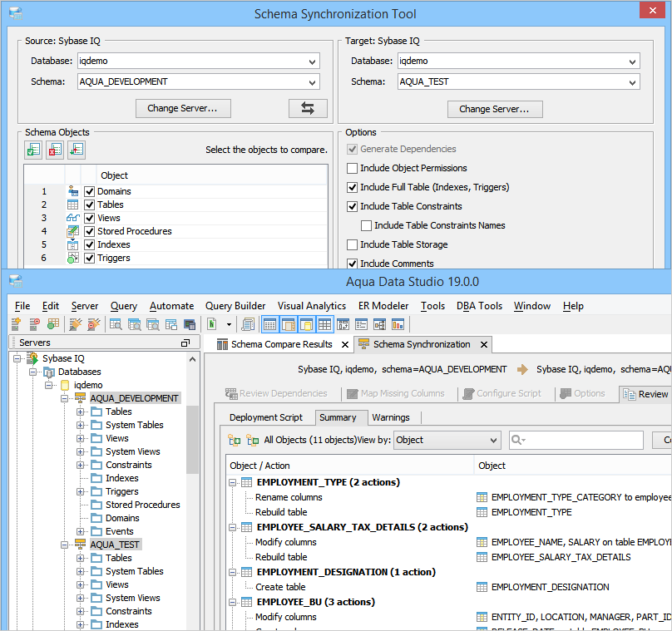Click the Invert selection objects icon
672x631 pixels.
coord(77,150)
